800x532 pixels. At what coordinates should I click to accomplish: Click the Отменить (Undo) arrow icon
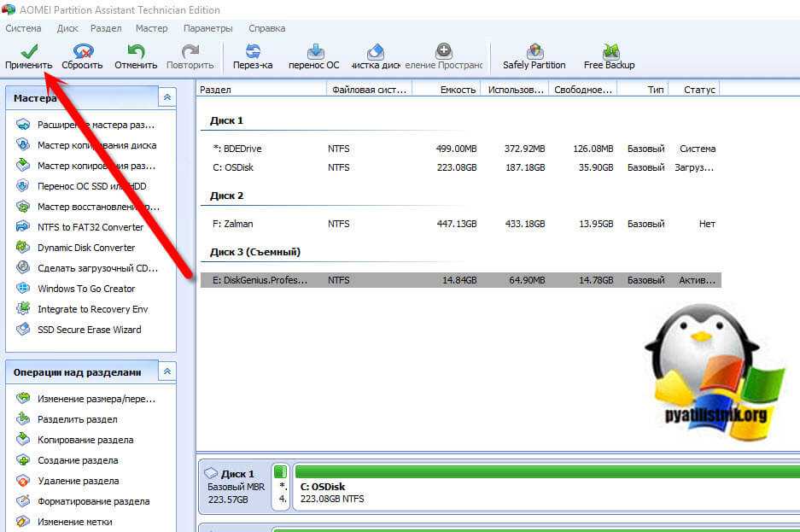pos(136,50)
